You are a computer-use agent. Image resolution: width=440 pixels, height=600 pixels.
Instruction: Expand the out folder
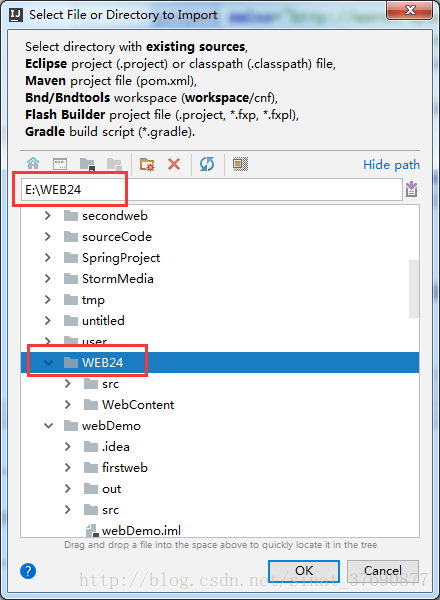click(68, 489)
